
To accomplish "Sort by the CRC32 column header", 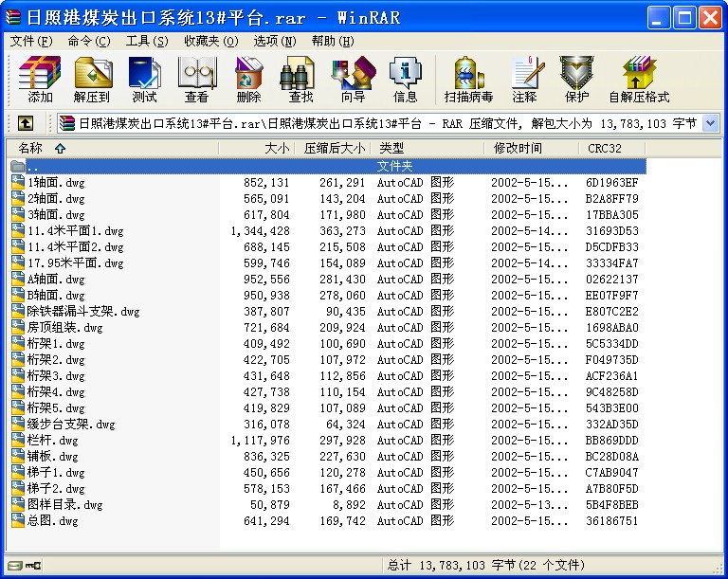I will tap(612, 148).
